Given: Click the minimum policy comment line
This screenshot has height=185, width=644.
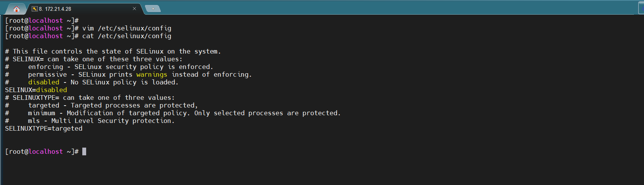Looking at the screenshot, I should click(173, 113).
